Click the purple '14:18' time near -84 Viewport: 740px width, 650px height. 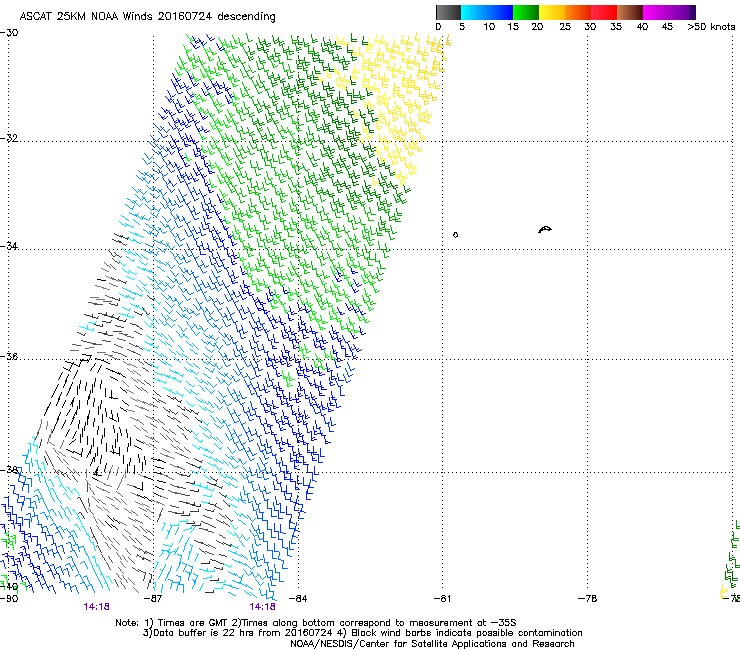point(262,607)
